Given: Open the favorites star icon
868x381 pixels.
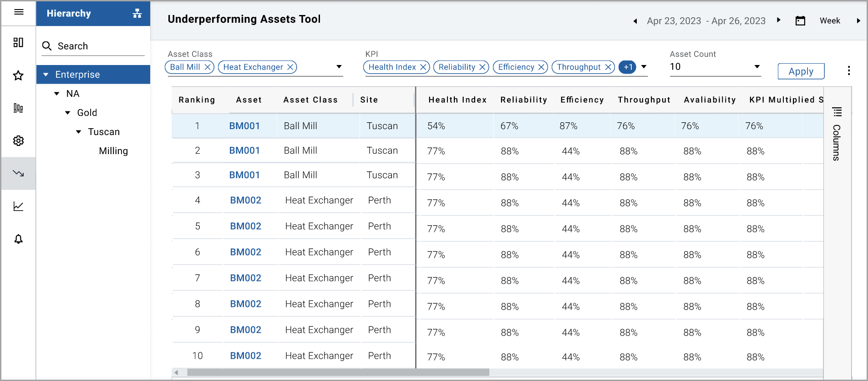Looking at the screenshot, I should tap(18, 75).
